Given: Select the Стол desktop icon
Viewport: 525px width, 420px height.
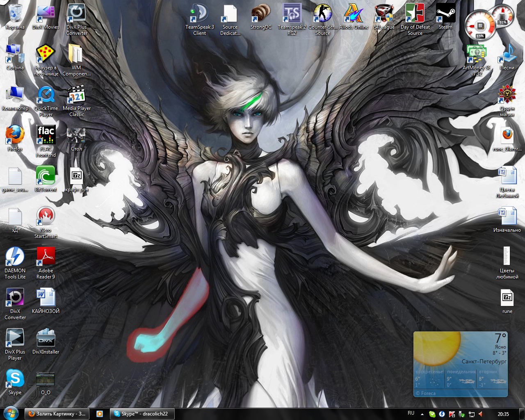Looking at the screenshot, I should (x=77, y=139).
